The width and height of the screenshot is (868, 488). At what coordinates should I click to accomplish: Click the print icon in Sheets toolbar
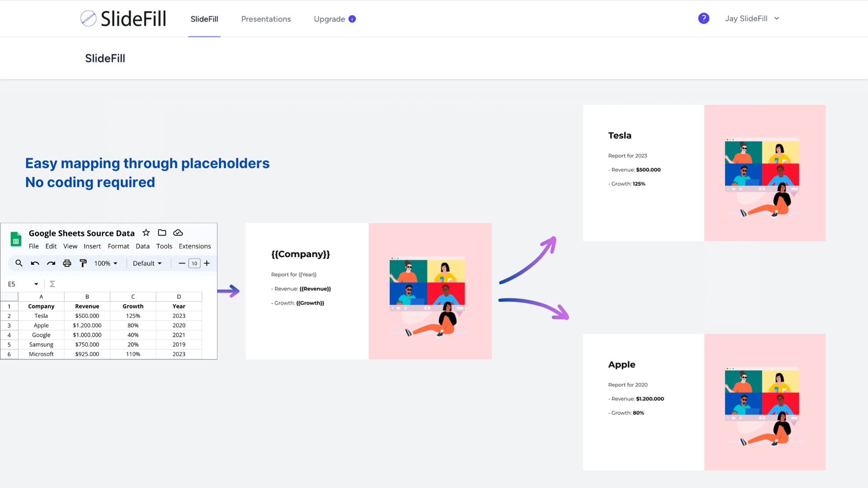click(67, 263)
